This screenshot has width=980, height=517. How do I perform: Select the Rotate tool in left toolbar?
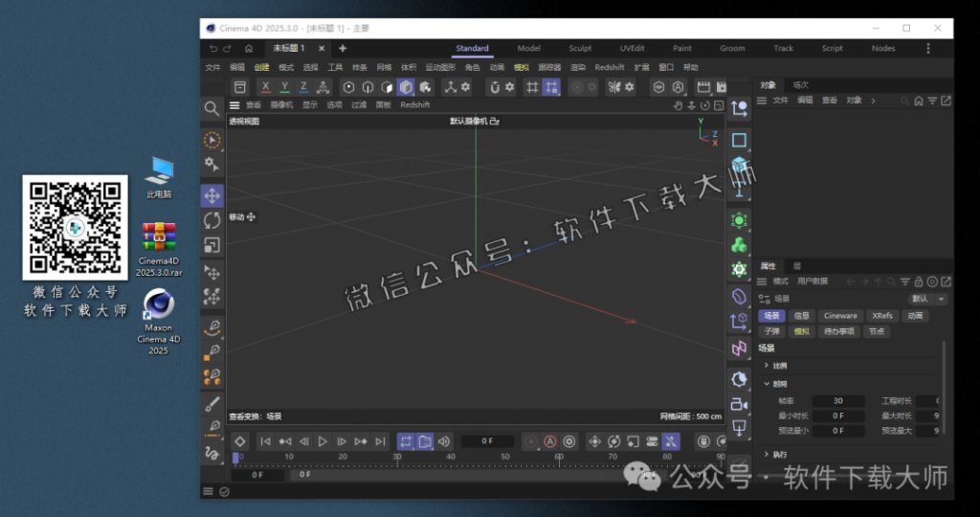click(x=212, y=220)
